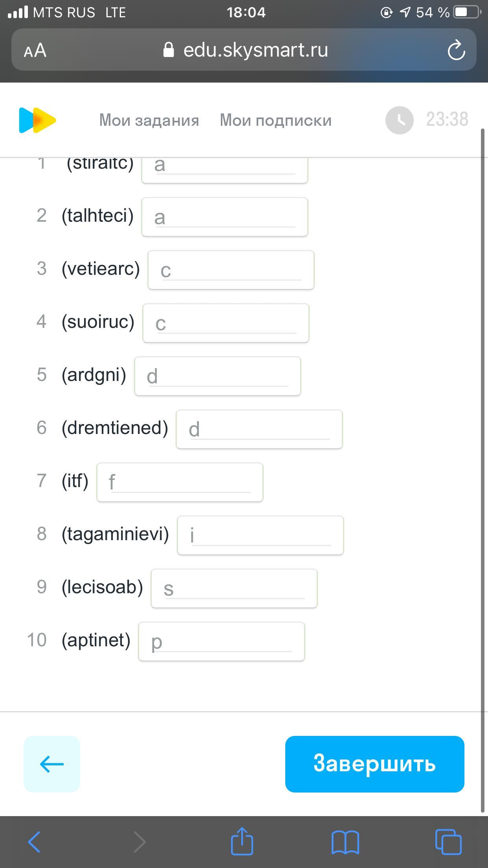Tap the answer box for (aptinet)
Viewport: 488px width, 868px height.
(x=222, y=642)
